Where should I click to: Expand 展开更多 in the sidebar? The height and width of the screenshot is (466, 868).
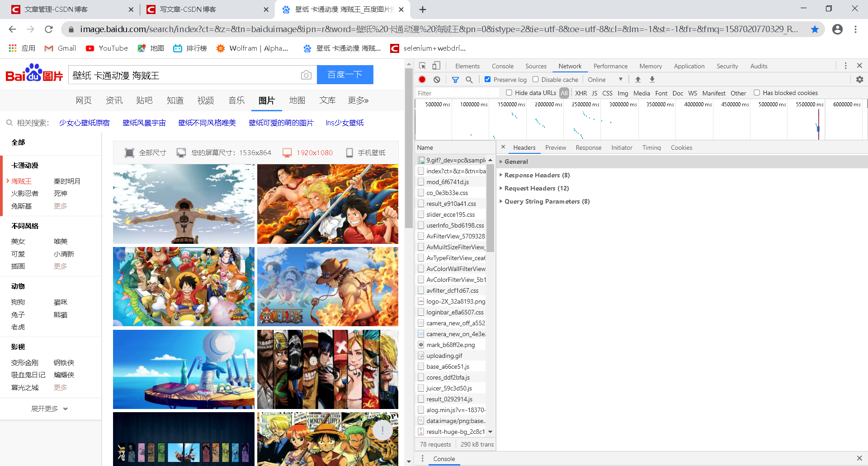click(x=49, y=409)
